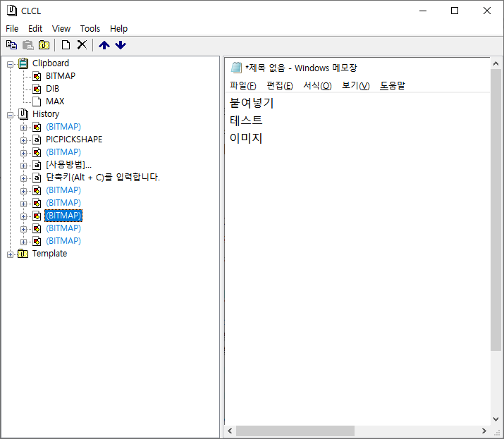Open the File menu
This screenshot has height=439, width=504.
coord(12,29)
